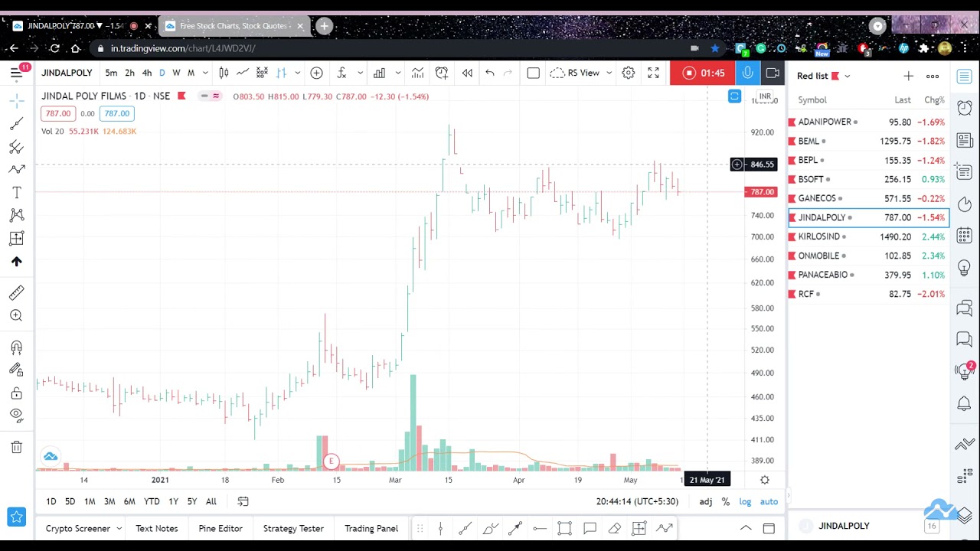Open chart settings gear in top toolbar
This screenshot has height=551, width=980.
click(x=628, y=73)
